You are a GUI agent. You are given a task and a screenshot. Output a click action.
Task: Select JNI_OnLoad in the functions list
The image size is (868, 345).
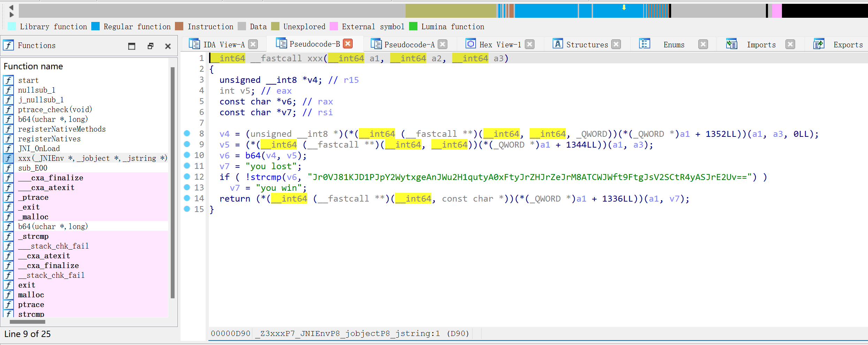coord(39,149)
